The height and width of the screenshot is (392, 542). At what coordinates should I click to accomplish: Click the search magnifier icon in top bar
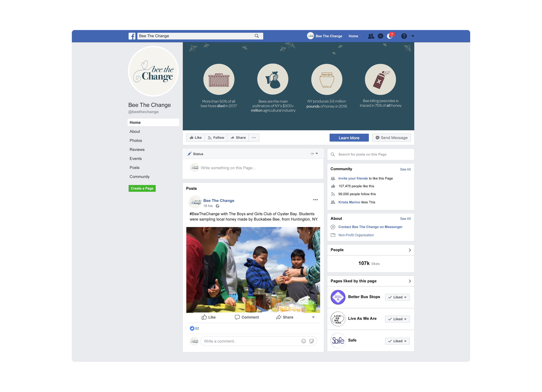[257, 36]
